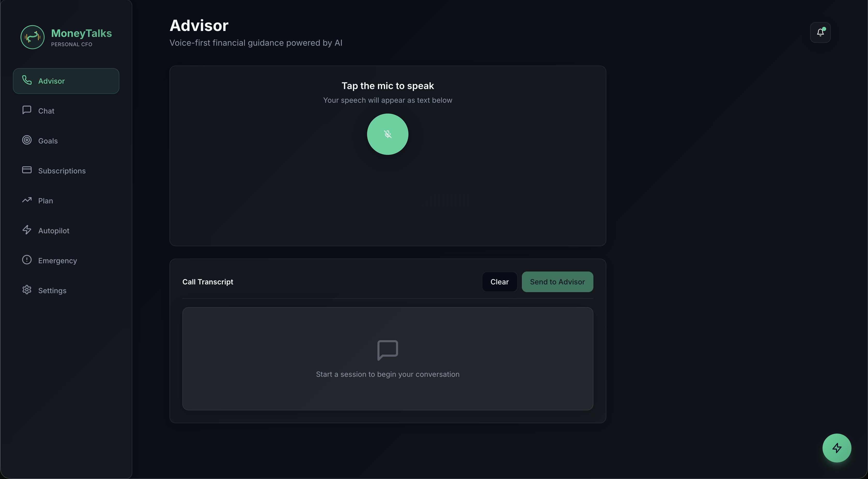Click the Settings gear icon
Viewport: 868px width, 479px height.
click(27, 290)
